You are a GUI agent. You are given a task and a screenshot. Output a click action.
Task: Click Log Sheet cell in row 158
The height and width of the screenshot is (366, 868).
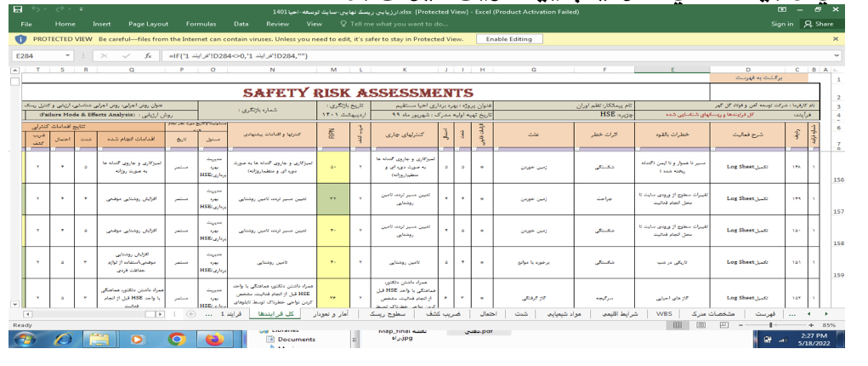tap(747, 230)
